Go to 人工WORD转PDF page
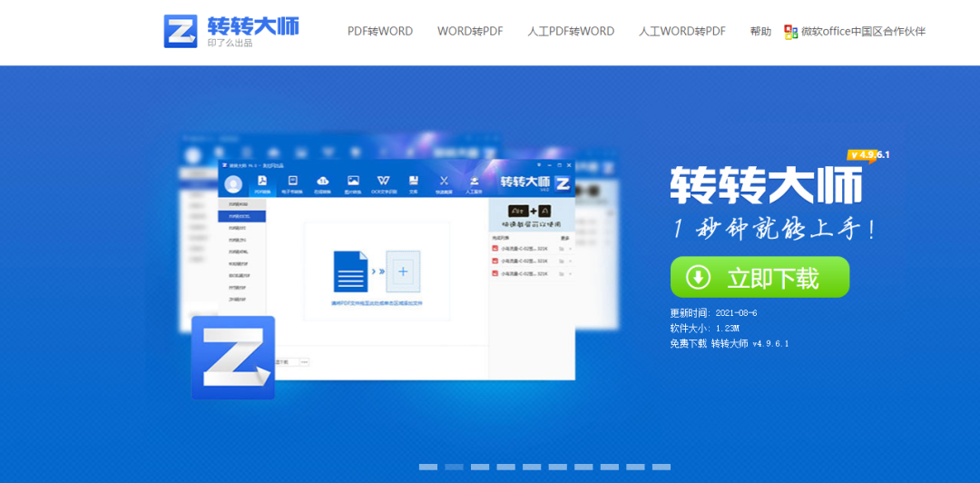The image size is (980, 483). pos(681,32)
